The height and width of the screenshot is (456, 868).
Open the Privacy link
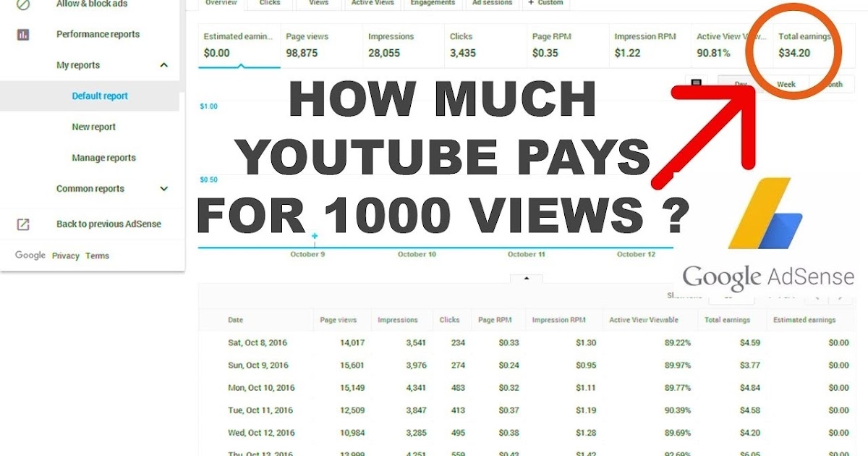point(66,256)
